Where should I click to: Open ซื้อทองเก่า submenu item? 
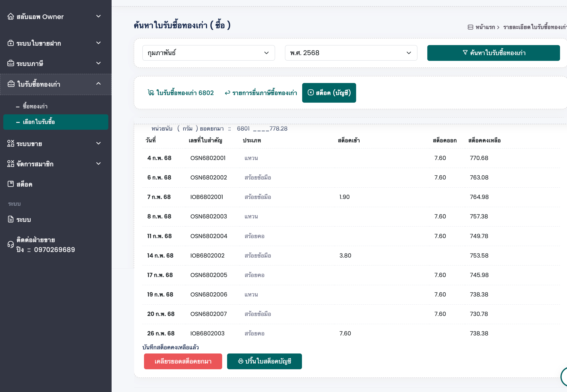coord(35,106)
